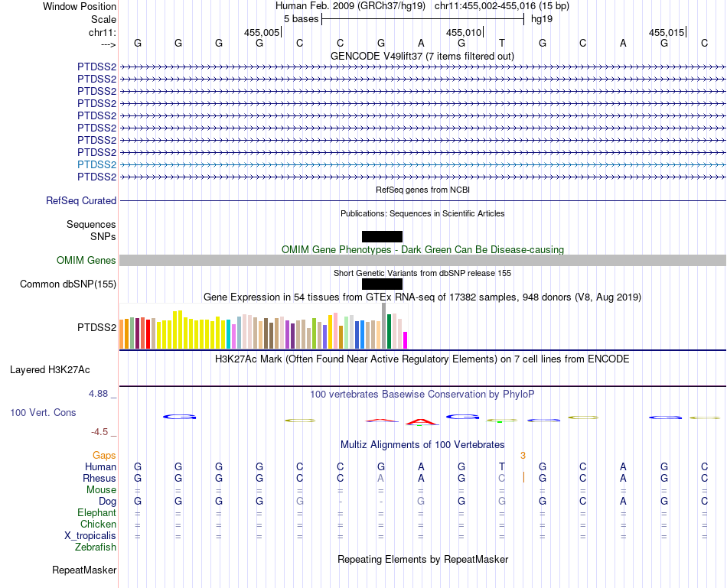Image resolution: width=727 pixels, height=588 pixels.
Task: Click the Human Feb. 2009 (GRCh37/hg19) heading
Action: coord(350,6)
